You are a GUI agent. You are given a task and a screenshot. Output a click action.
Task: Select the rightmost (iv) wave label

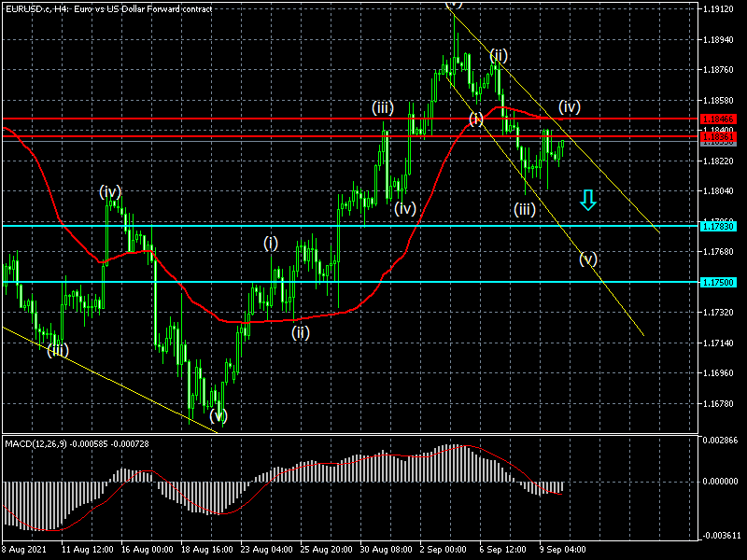pyautogui.click(x=570, y=106)
